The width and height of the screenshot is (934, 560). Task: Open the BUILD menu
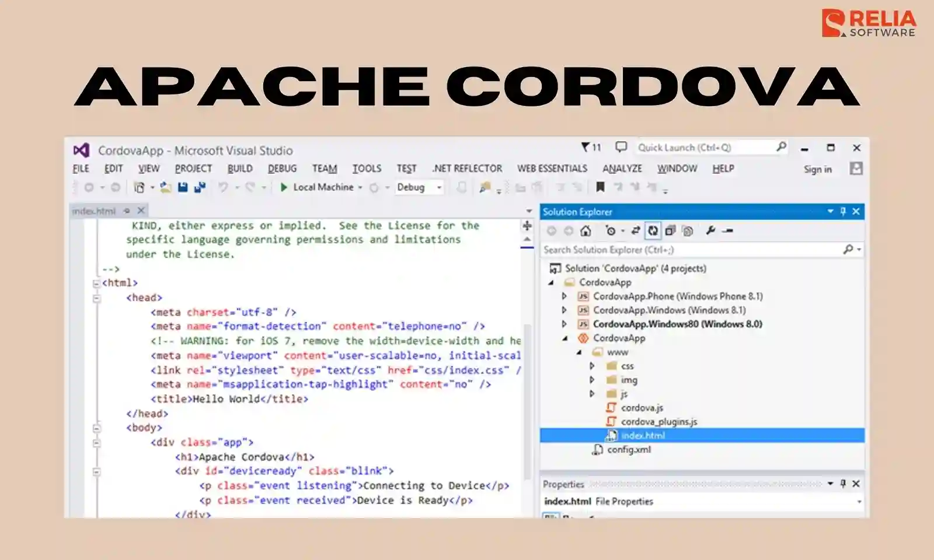[x=240, y=169]
